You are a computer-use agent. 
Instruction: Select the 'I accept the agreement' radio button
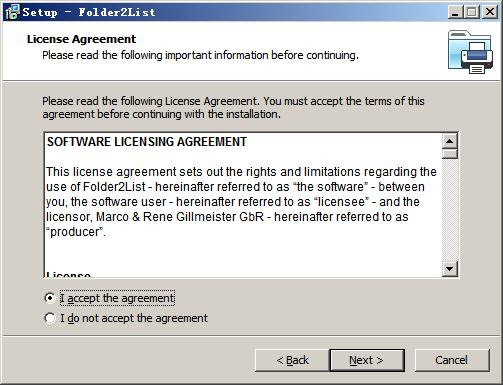50,298
